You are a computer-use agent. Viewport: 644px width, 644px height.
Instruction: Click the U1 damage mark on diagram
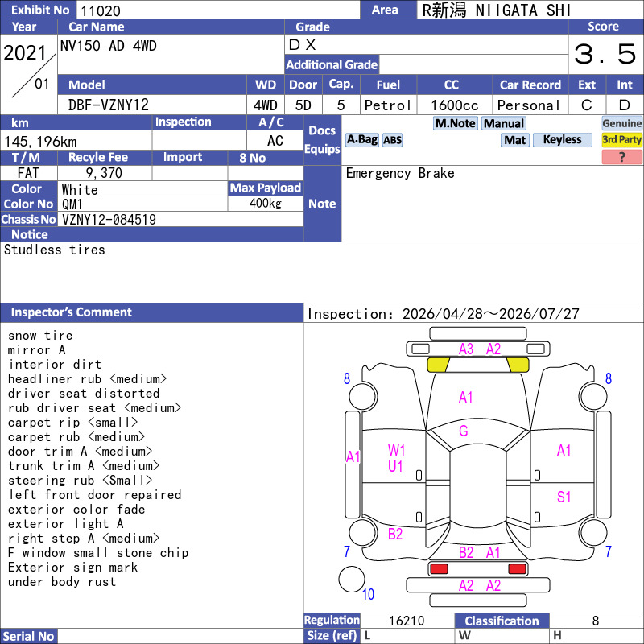(395, 466)
